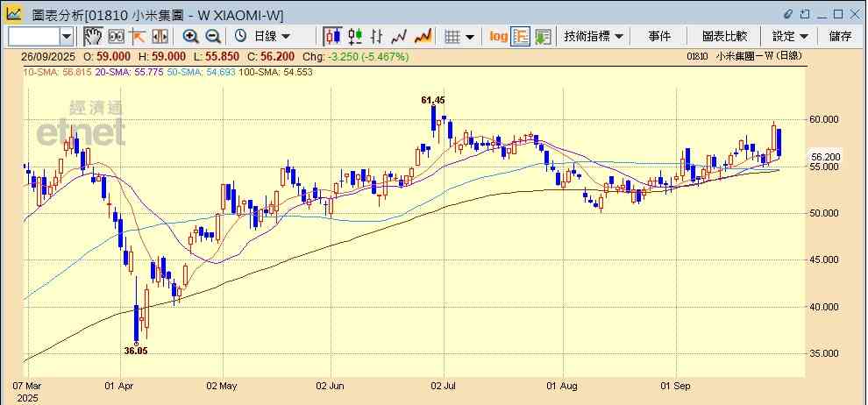This screenshot has height=405, width=868.
Task: Click the horizontal expand arrows icon
Action: point(160,37)
